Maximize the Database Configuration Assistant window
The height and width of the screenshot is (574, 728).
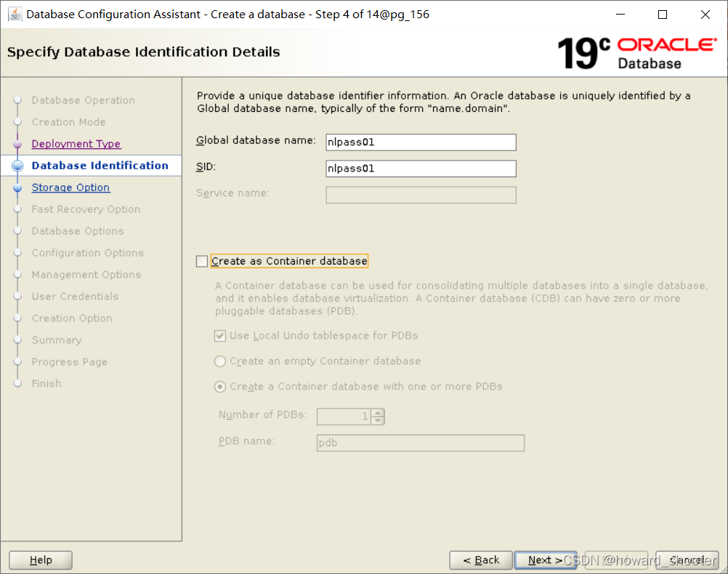663,15
